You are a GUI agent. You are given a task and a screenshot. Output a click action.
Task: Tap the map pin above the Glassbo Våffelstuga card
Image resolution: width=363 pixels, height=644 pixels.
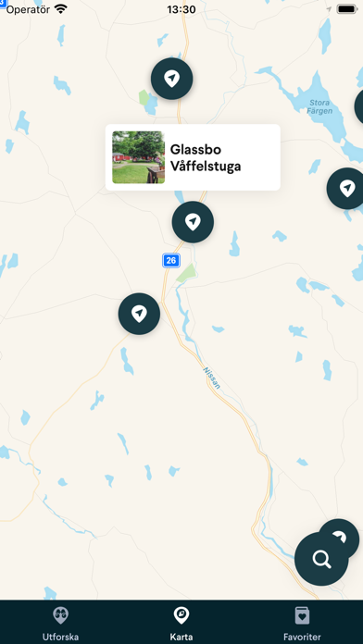point(172,79)
